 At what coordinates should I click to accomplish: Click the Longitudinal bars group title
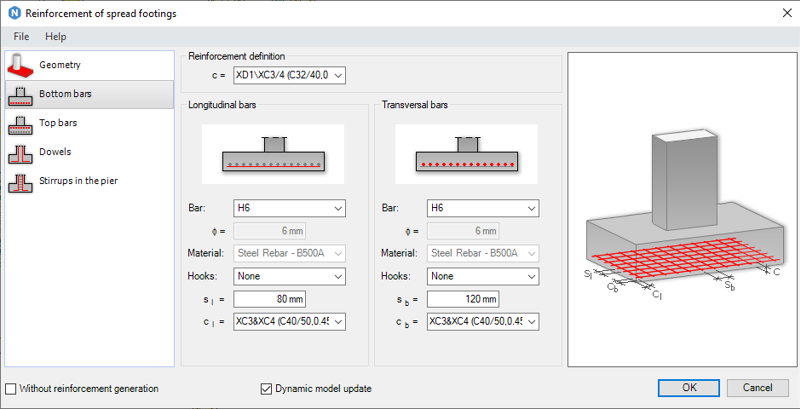tap(222, 106)
